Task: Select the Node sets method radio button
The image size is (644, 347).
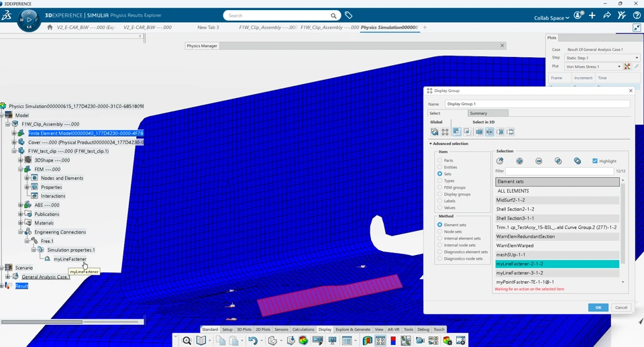Action: pyautogui.click(x=440, y=232)
